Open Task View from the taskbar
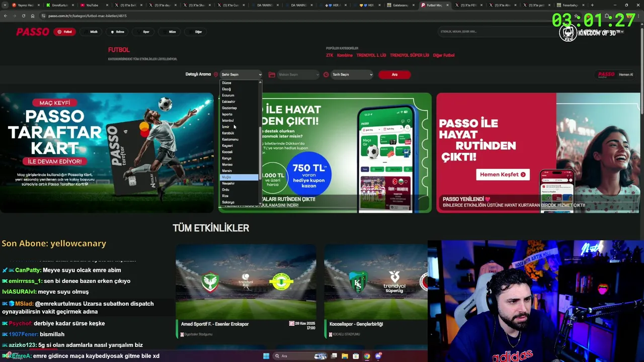The image size is (644, 362). tap(334, 356)
